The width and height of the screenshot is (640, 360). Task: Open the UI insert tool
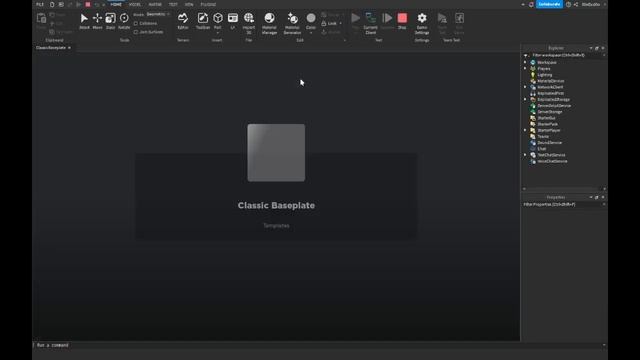click(233, 21)
